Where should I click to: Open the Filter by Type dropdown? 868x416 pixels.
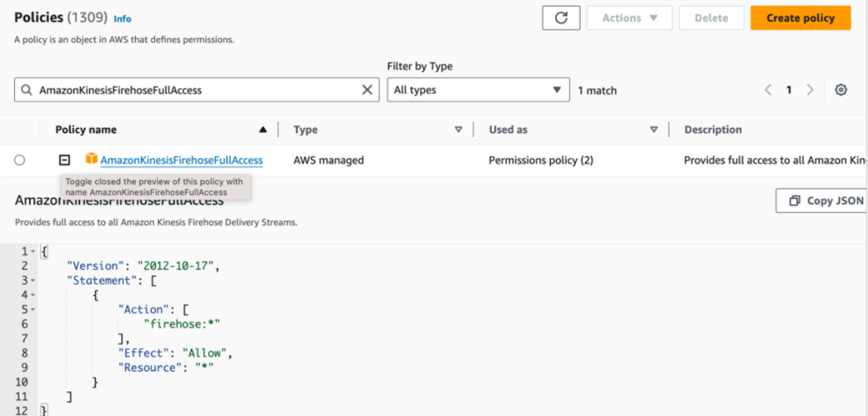point(478,90)
